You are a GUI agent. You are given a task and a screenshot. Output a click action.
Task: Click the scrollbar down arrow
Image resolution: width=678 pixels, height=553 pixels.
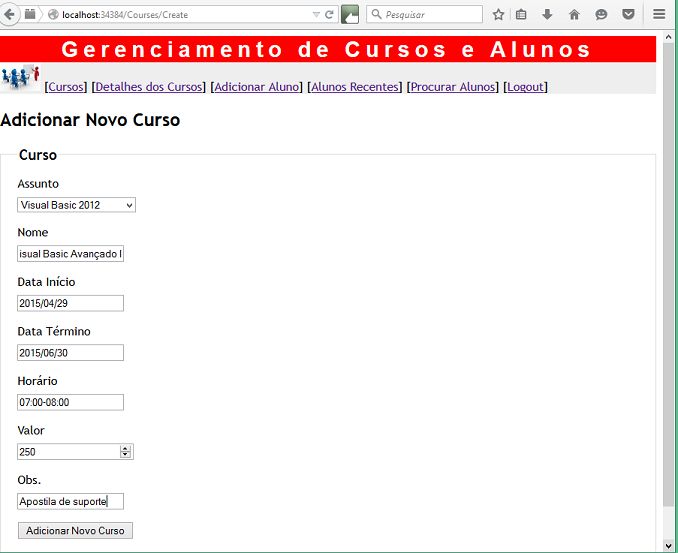pyautogui.click(x=668, y=546)
